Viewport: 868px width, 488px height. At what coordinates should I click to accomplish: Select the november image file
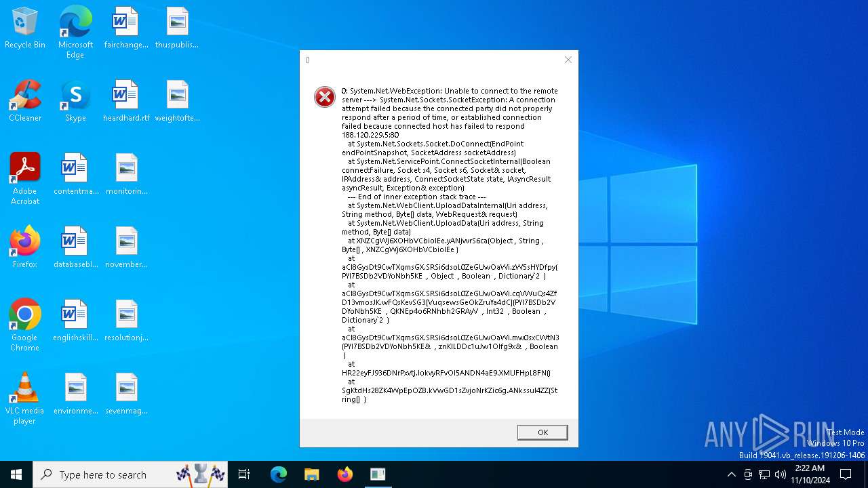pos(126,248)
